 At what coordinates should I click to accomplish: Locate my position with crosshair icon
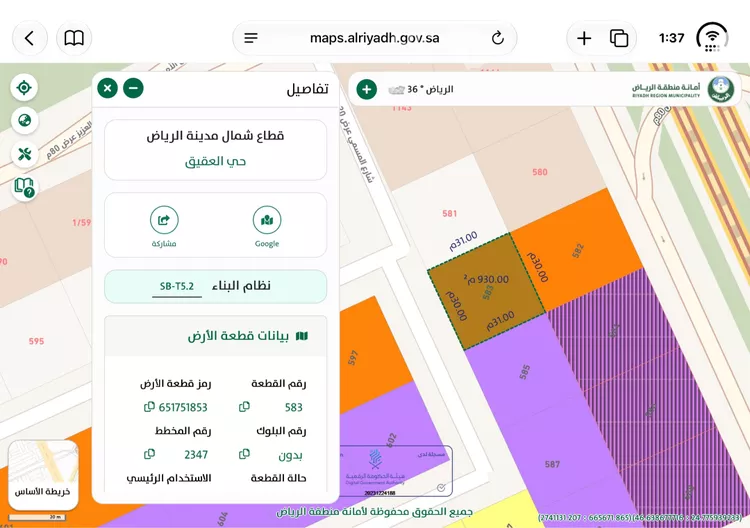pos(24,88)
